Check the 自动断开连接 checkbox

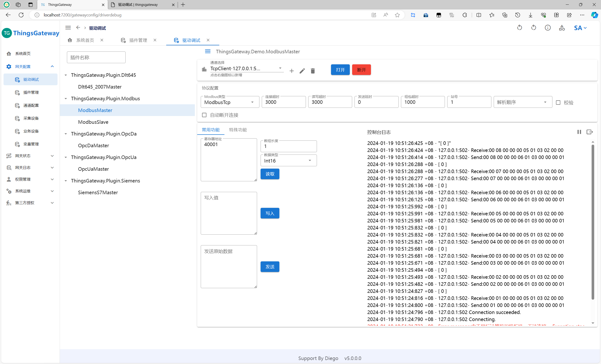tap(204, 115)
